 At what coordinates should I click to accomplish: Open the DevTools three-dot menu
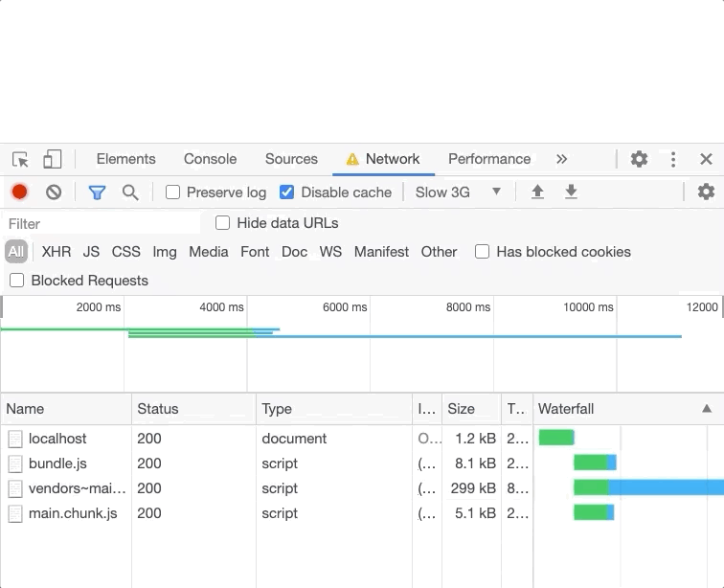coord(673,160)
